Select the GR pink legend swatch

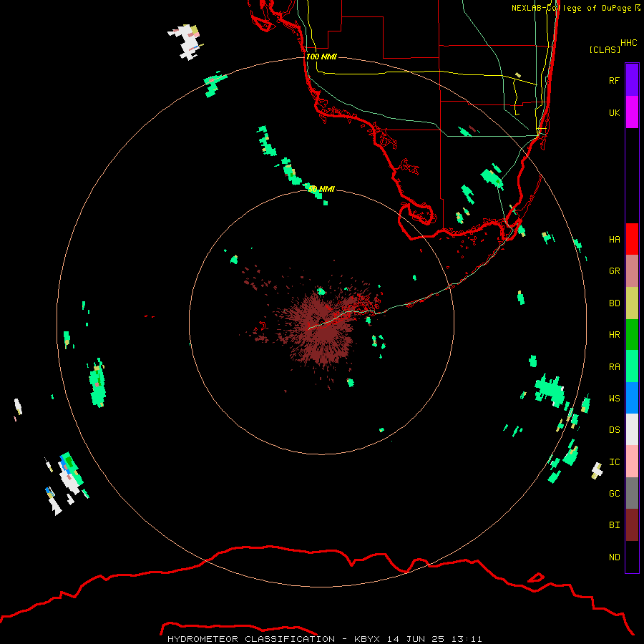(632, 271)
